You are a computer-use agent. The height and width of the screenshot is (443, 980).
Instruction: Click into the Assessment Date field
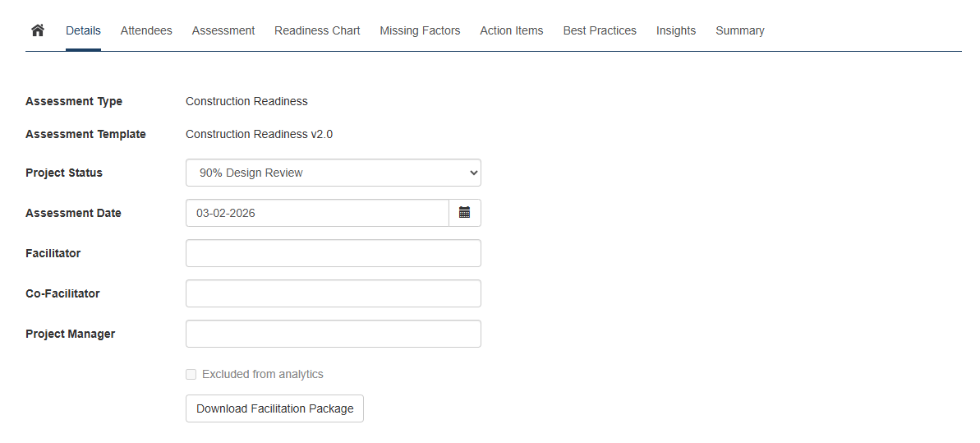[317, 213]
